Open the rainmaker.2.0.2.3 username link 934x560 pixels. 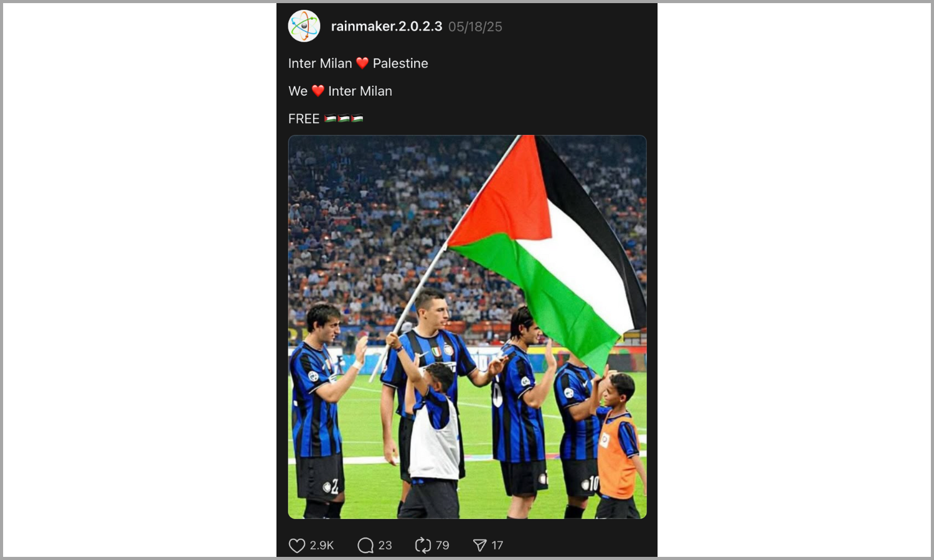click(x=386, y=26)
